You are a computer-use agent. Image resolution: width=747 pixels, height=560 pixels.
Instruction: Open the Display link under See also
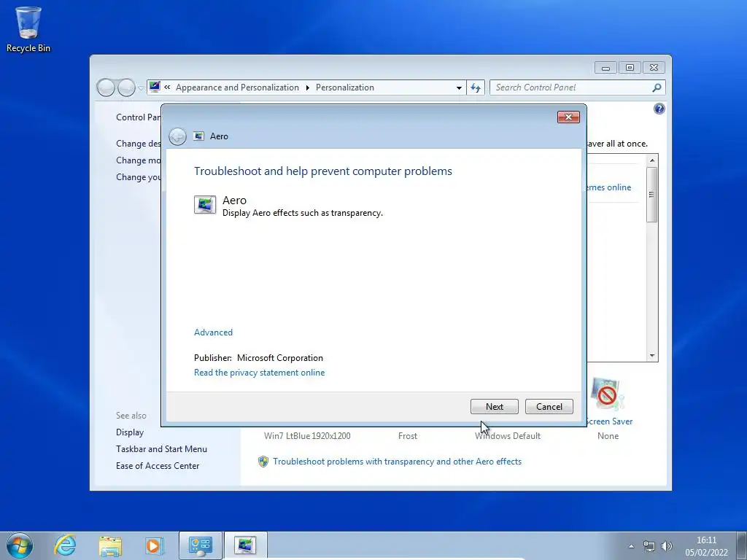point(130,432)
